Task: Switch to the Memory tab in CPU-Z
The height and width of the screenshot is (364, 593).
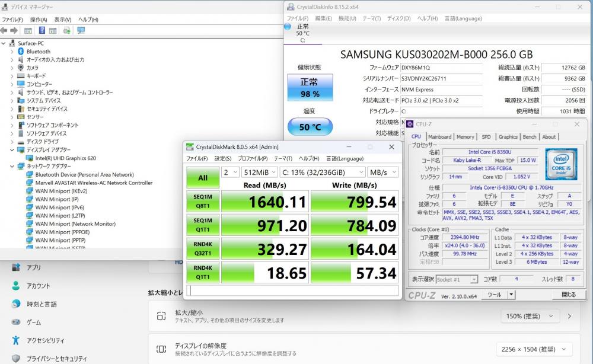Action: [465, 137]
